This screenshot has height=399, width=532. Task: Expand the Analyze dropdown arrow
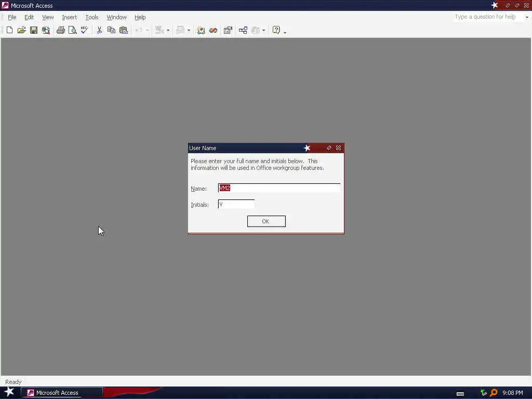(x=189, y=31)
